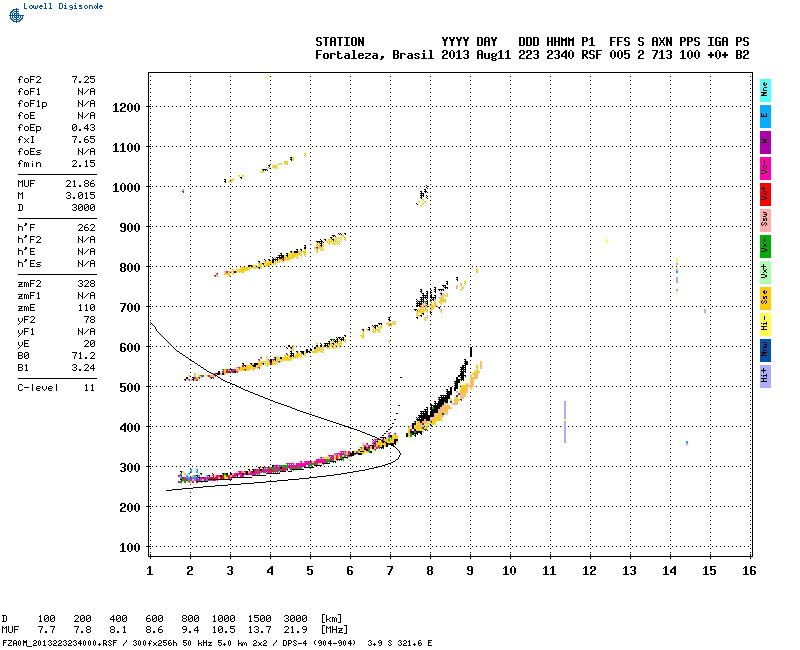Click the MUF table value 7.7
800x650 pixels.
point(46,630)
